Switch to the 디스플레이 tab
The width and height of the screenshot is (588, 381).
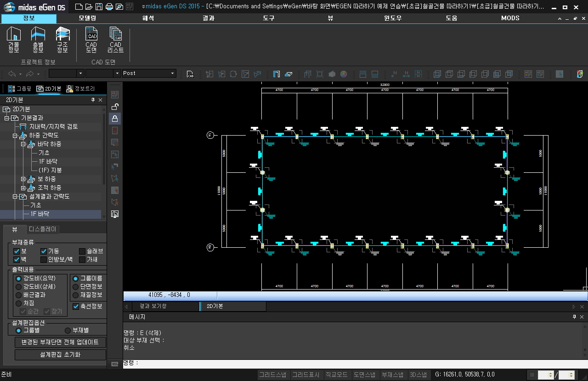(43, 229)
